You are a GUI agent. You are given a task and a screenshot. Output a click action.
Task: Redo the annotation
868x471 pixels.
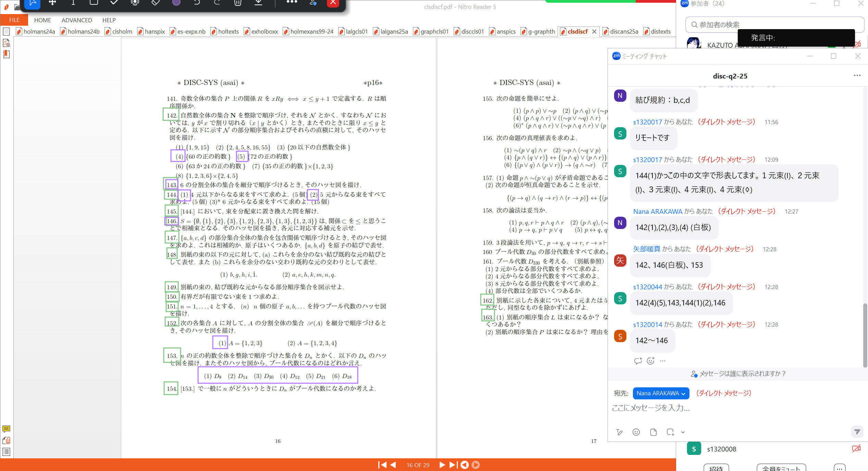(217, 3)
